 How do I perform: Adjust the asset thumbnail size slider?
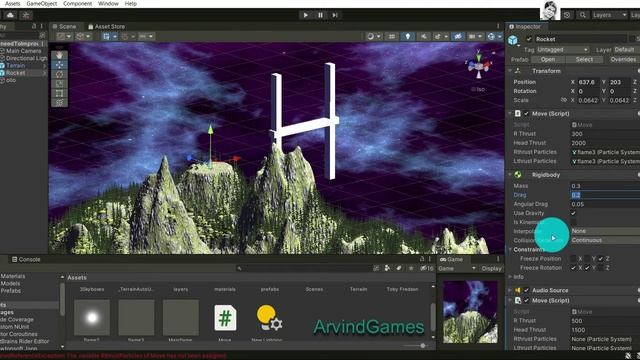click(x=417, y=345)
